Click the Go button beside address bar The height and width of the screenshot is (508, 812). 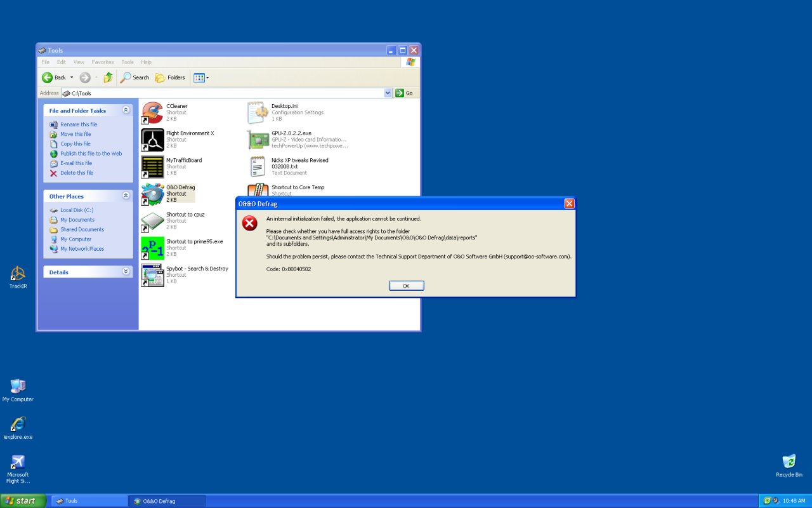404,93
